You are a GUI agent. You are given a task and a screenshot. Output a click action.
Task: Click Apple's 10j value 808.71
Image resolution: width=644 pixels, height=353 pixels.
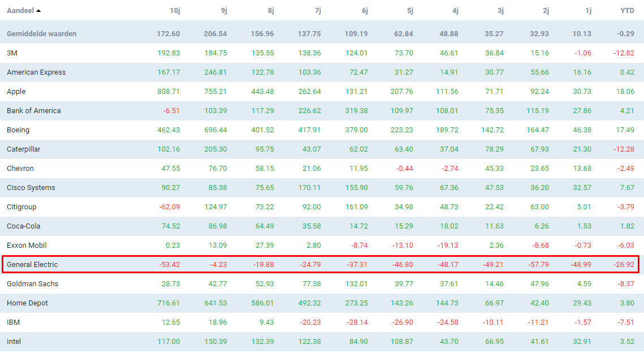click(169, 92)
